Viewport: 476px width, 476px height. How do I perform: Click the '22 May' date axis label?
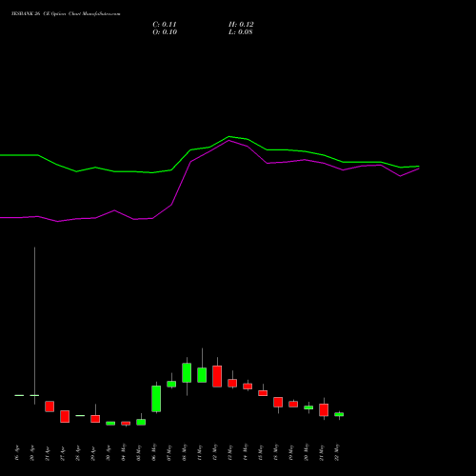(x=337, y=452)
